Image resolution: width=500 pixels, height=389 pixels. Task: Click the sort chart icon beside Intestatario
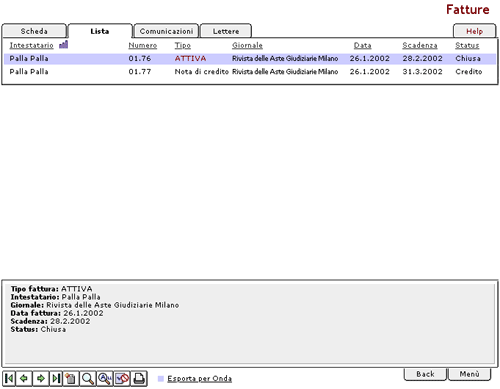[63, 44]
